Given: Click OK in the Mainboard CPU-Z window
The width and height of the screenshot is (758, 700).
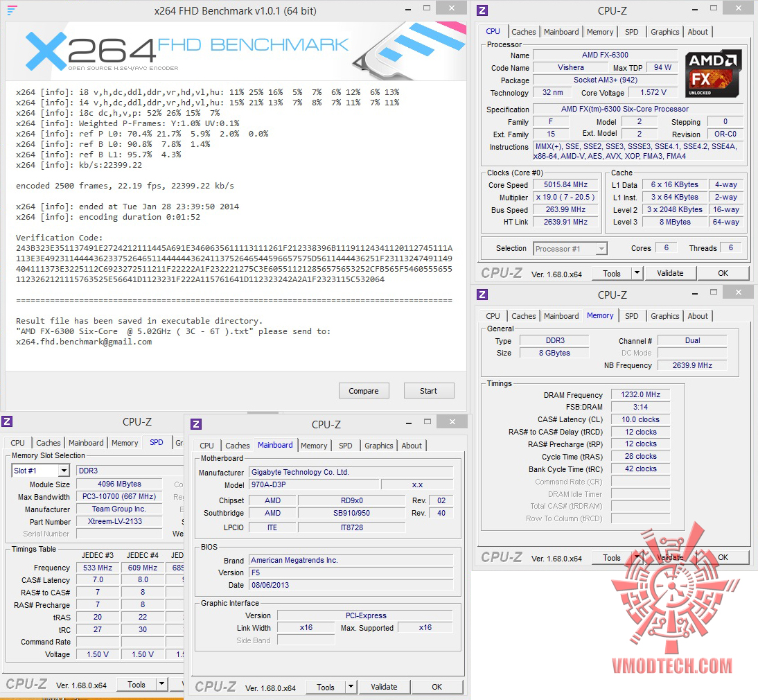Looking at the screenshot, I should click(437, 687).
